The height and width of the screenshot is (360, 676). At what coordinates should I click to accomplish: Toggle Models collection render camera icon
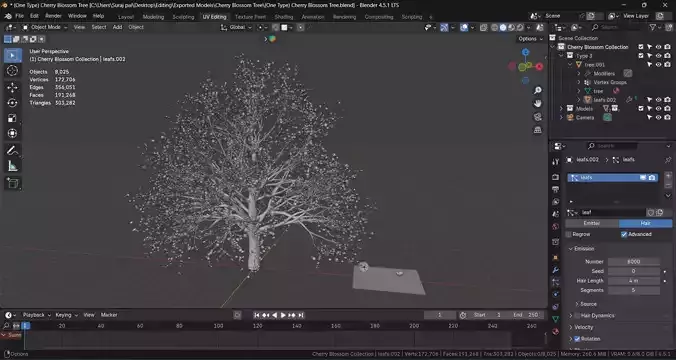(x=667, y=109)
